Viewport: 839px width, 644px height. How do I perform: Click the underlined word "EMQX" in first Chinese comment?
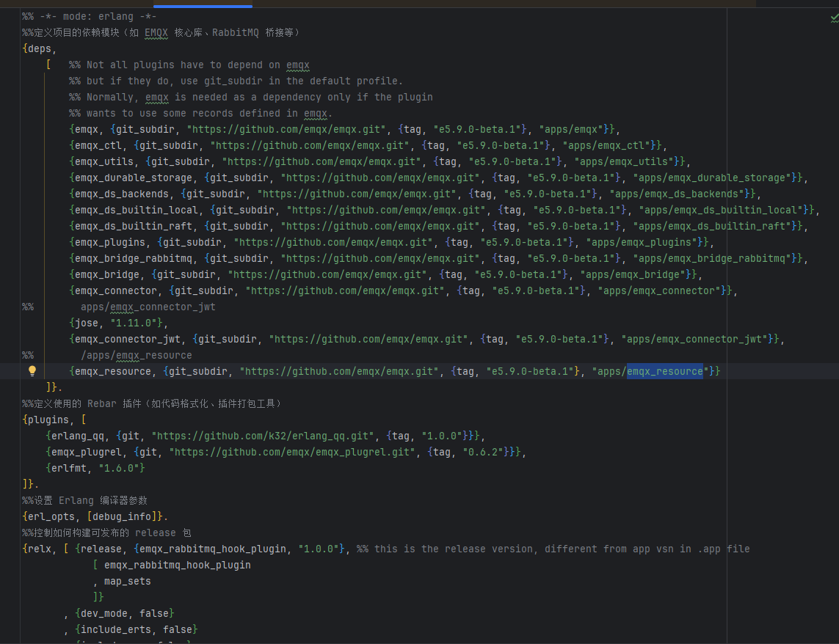156,32
